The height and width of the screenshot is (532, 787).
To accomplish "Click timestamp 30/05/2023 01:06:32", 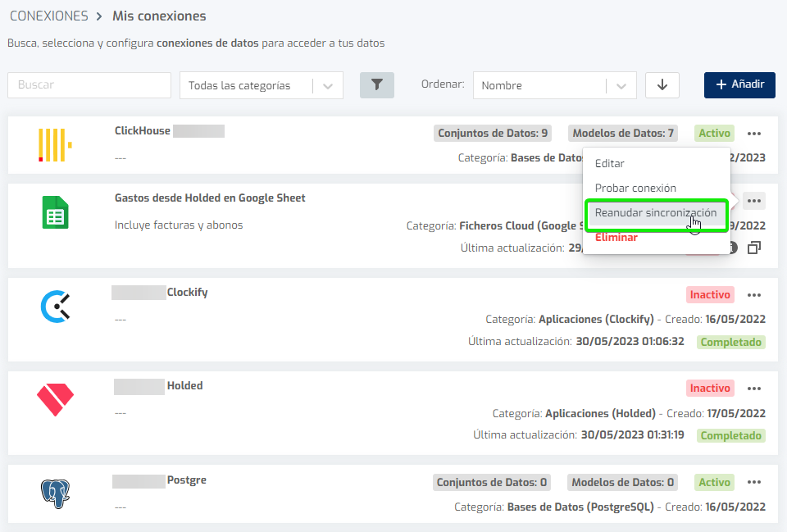I will [630, 341].
